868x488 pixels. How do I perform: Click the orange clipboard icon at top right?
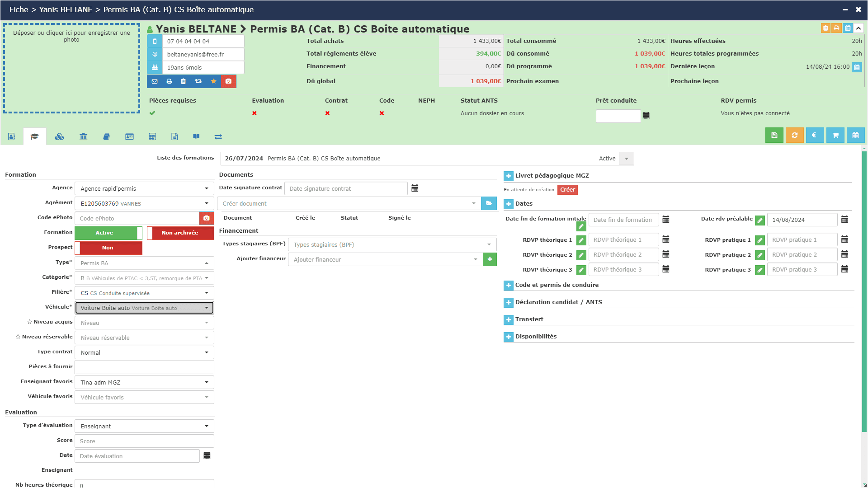click(826, 28)
